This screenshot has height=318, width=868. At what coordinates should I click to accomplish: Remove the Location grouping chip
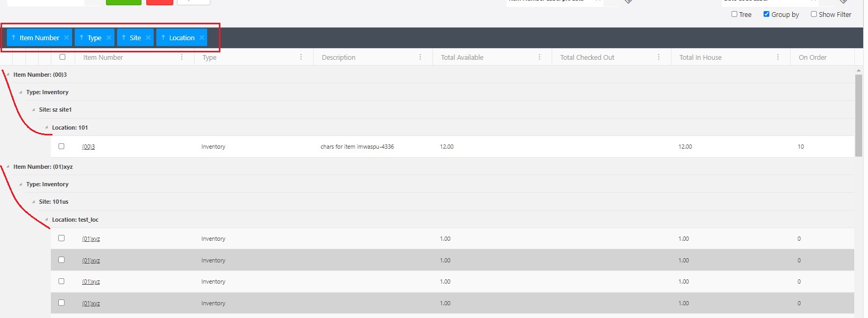(x=202, y=38)
